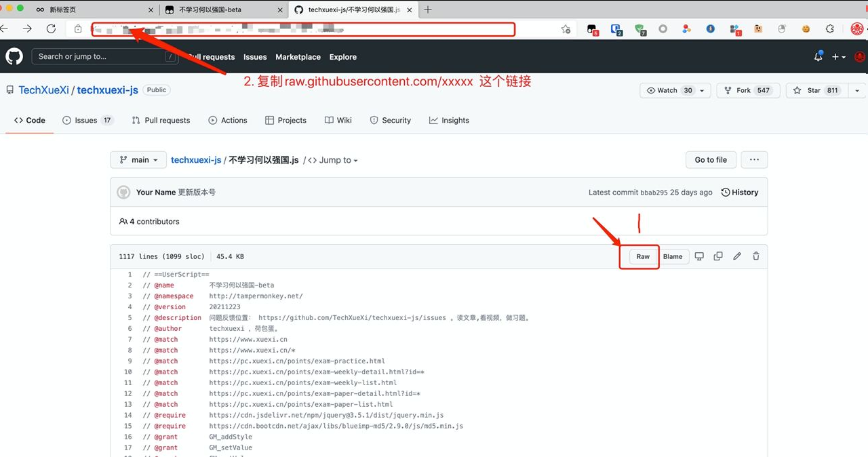Open the Actions tab
Viewport: 868px width, 457px height.
pos(228,120)
